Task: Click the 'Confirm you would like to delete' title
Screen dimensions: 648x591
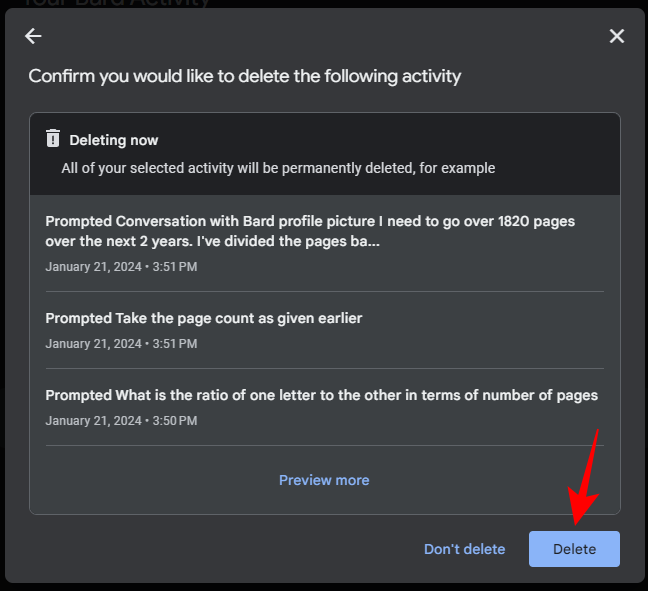Action: tap(245, 76)
